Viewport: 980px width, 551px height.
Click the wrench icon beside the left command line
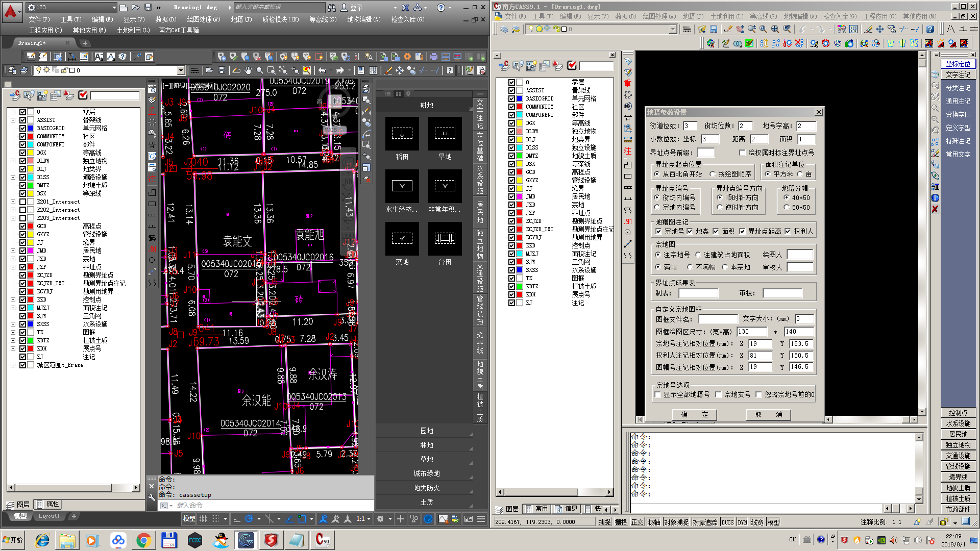click(x=152, y=497)
